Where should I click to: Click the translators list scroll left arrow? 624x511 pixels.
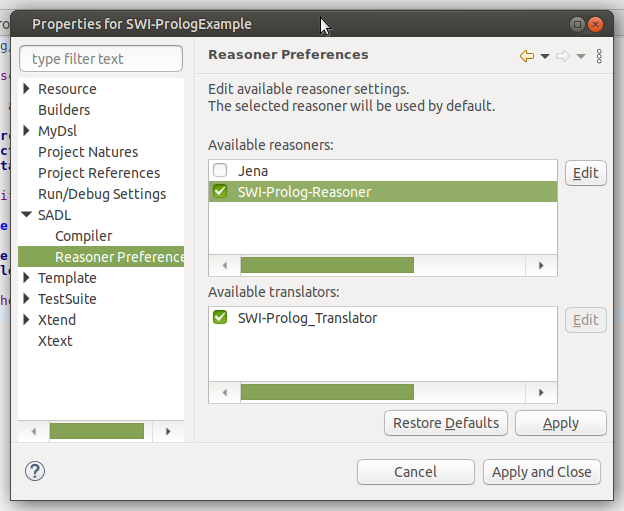click(225, 392)
